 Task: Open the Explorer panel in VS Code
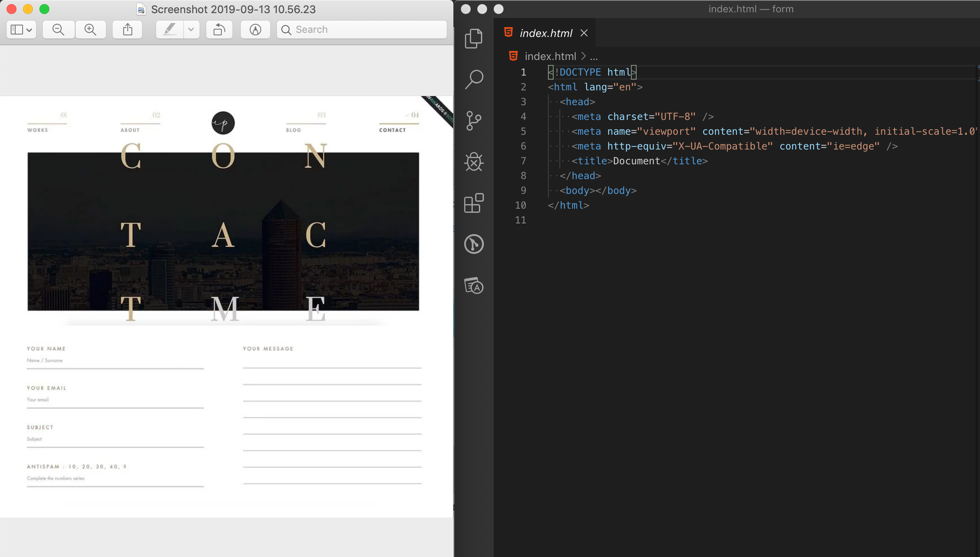473,38
